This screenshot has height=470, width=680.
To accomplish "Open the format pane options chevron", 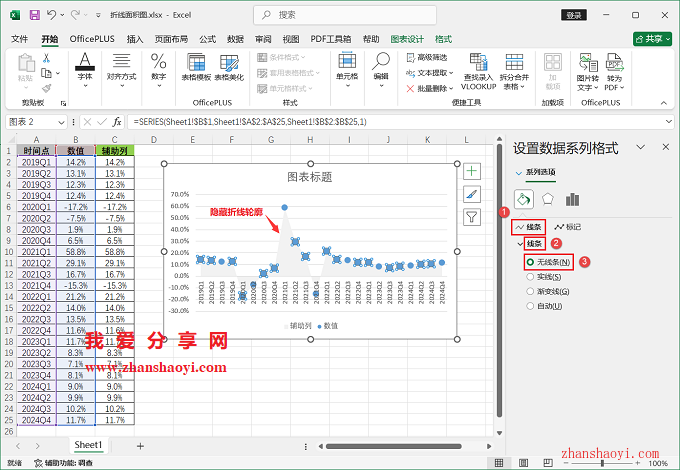I will 641,147.
